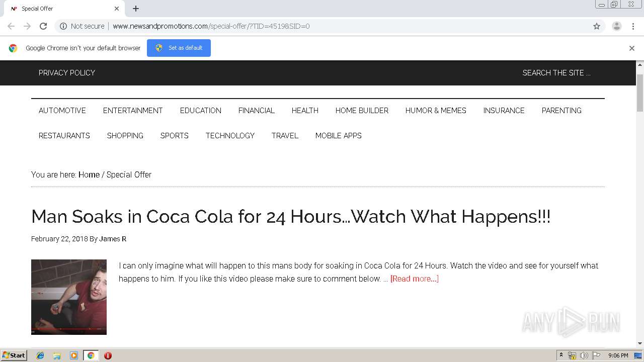644x362 pixels.
Task: View site info via Not secure icon
Action: pos(82,26)
